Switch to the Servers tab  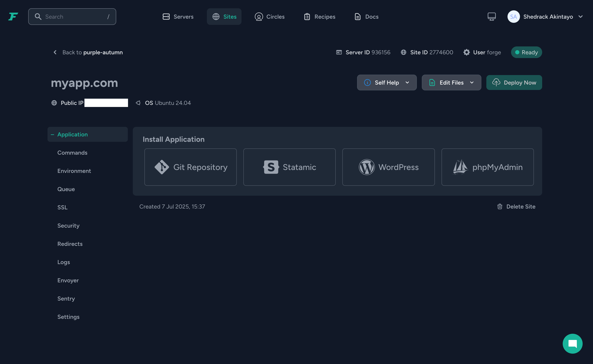point(178,17)
